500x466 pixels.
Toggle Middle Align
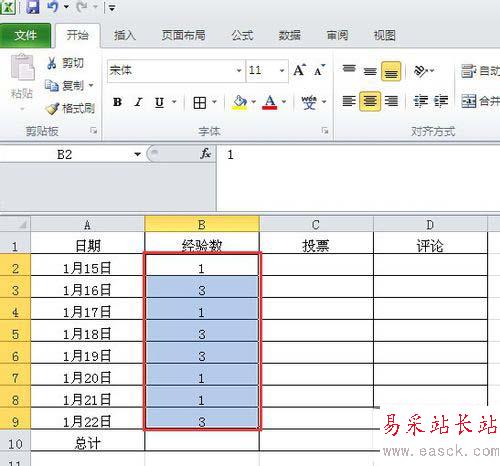[x=370, y=70]
